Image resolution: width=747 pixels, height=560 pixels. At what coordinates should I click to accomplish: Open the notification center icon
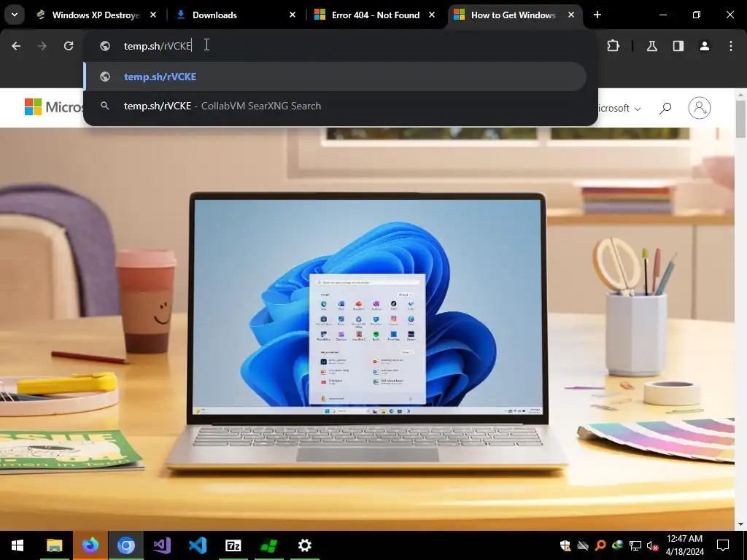click(x=723, y=545)
